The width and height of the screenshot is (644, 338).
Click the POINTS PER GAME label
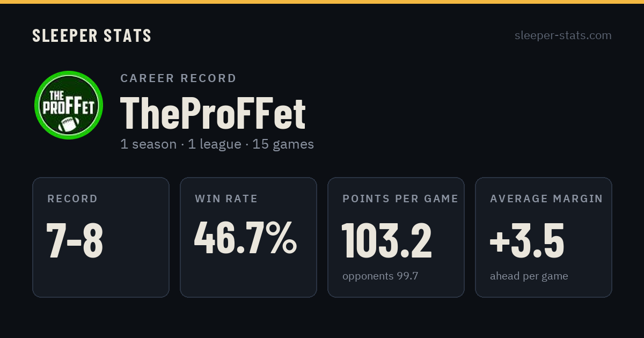pyautogui.click(x=400, y=199)
